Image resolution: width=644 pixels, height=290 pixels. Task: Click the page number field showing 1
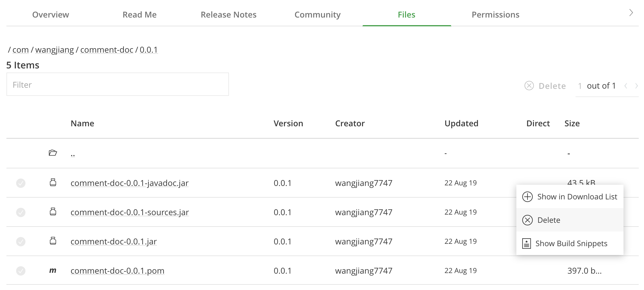point(580,86)
